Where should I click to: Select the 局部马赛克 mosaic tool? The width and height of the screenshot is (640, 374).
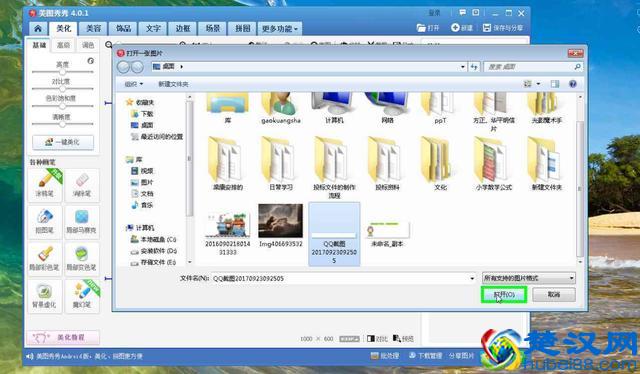(x=82, y=222)
